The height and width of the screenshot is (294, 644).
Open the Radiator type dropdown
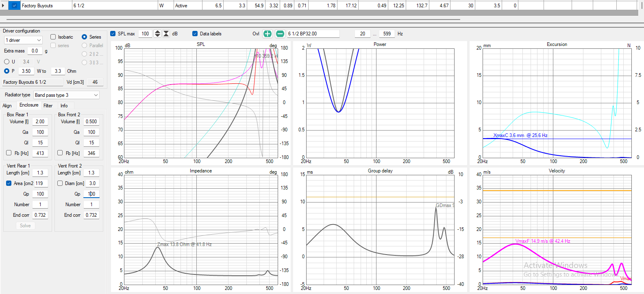pos(66,95)
